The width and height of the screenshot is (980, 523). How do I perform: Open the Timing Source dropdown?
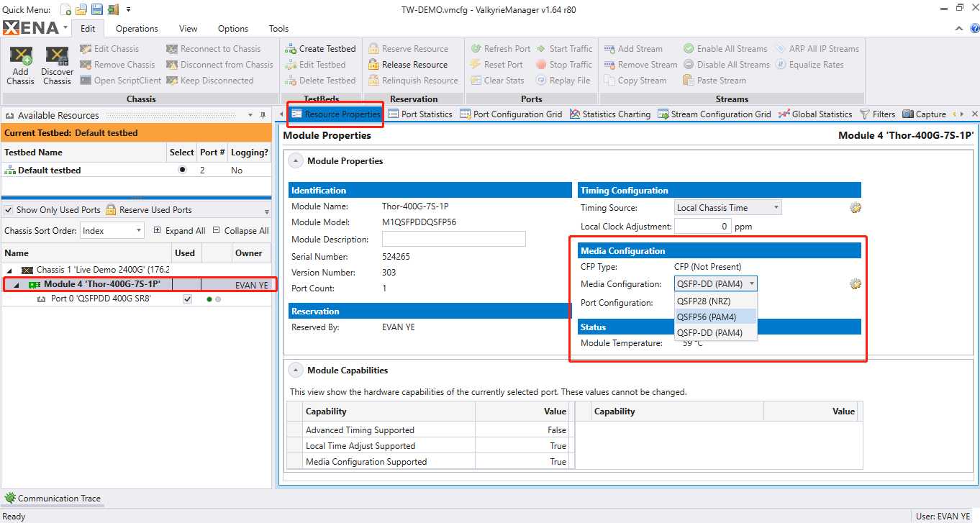point(728,208)
